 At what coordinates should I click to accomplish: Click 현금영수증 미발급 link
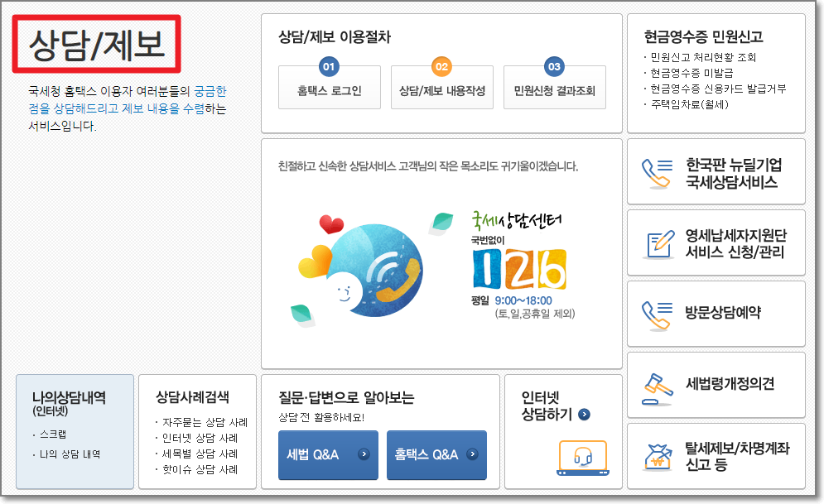pos(691,73)
